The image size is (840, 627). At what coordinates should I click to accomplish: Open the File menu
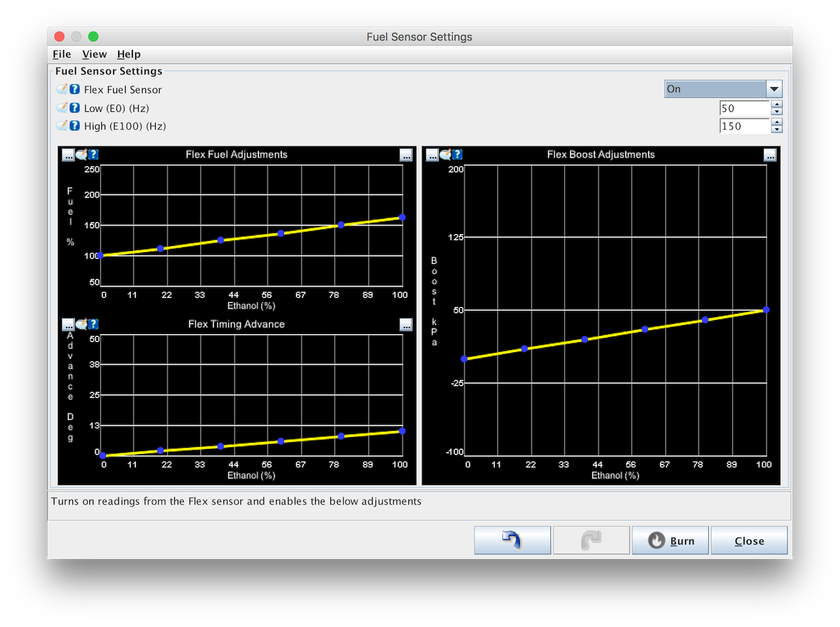point(62,54)
